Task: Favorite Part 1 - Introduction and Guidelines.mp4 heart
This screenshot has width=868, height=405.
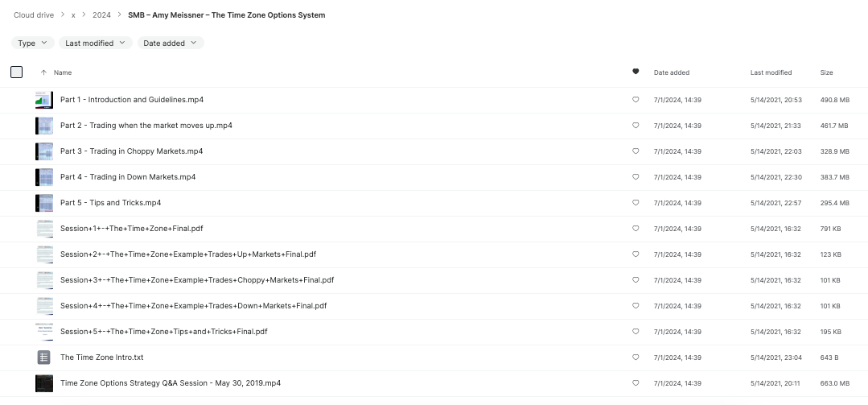Action: pos(636,100)
